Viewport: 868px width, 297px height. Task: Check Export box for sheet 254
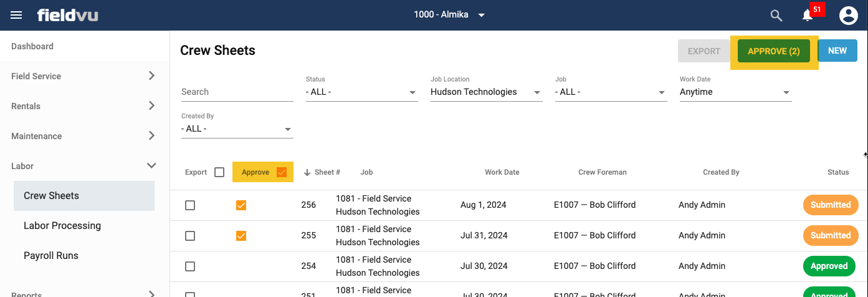point(190,266)
